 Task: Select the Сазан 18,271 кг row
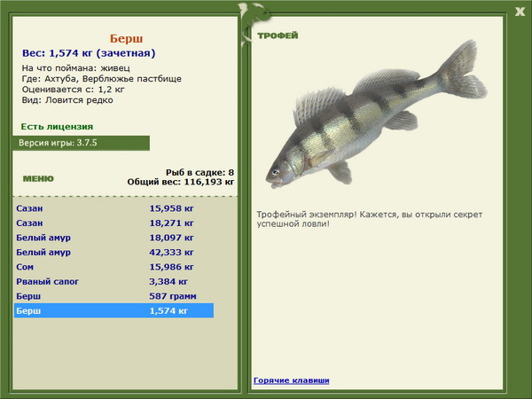pos(114,223)
